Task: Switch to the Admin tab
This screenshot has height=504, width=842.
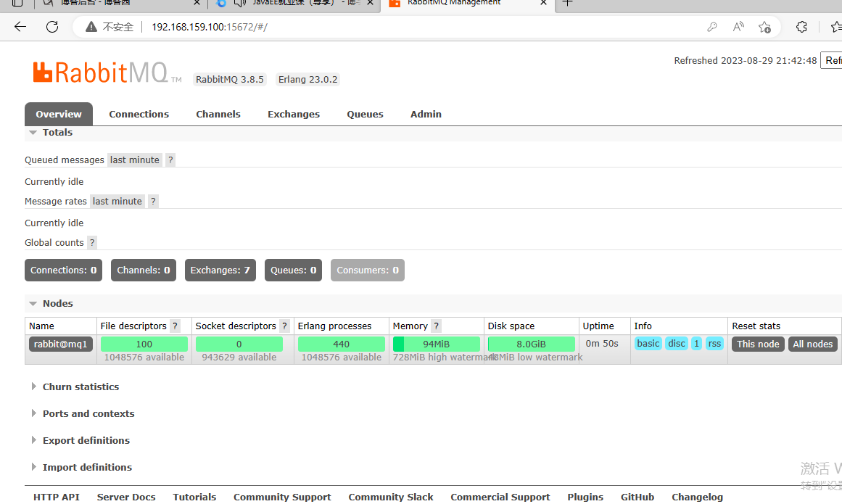Action: point(426,115)
